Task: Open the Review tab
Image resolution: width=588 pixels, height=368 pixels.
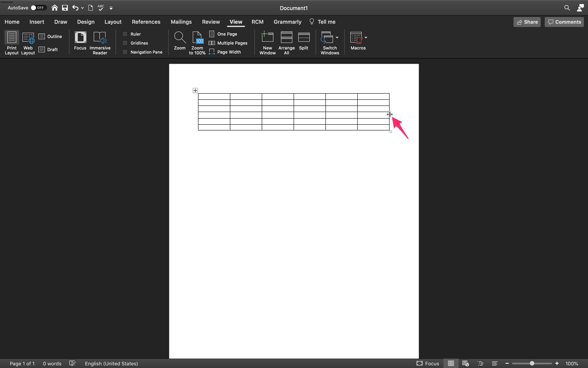Action: [x=211, y=22]
